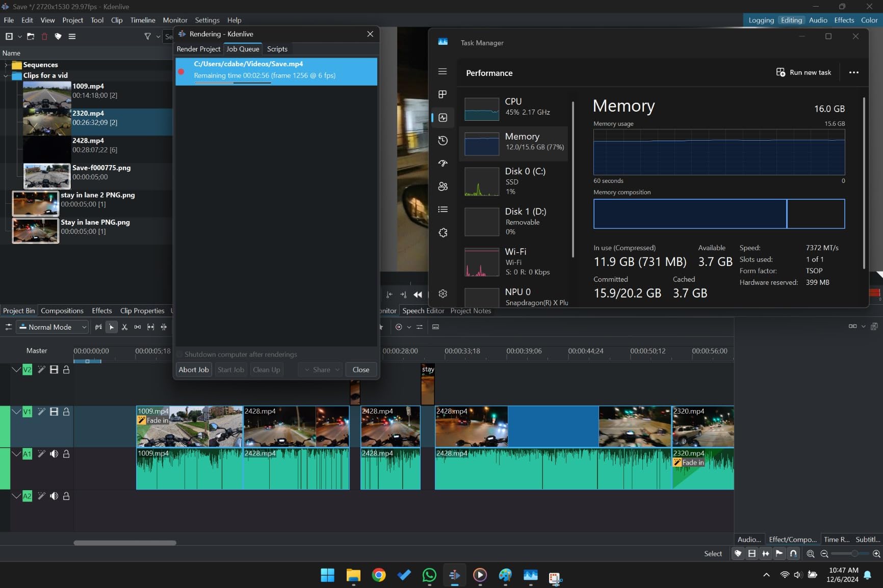Adjust the timeline zoom slider

854,553
